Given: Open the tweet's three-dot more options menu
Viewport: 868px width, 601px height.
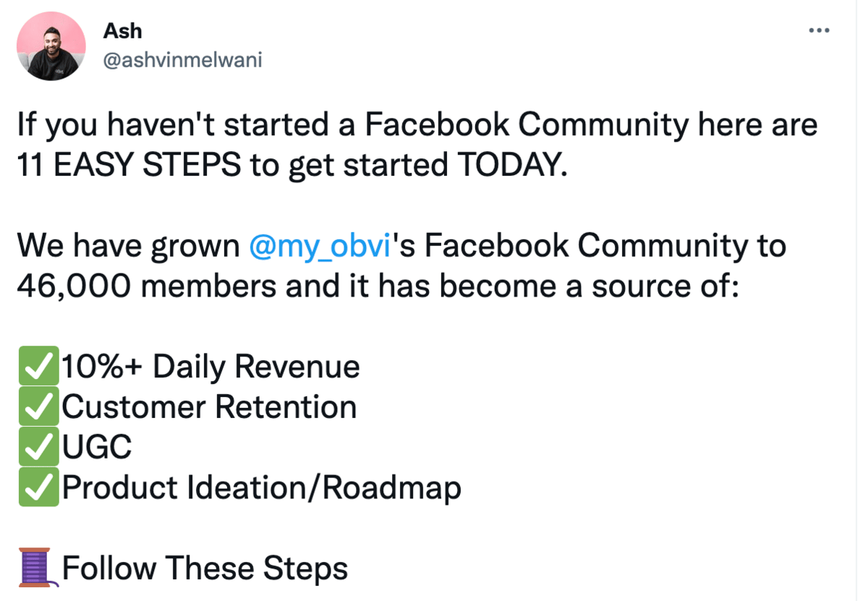Looking at the screenshot, I should click(818, 31).
